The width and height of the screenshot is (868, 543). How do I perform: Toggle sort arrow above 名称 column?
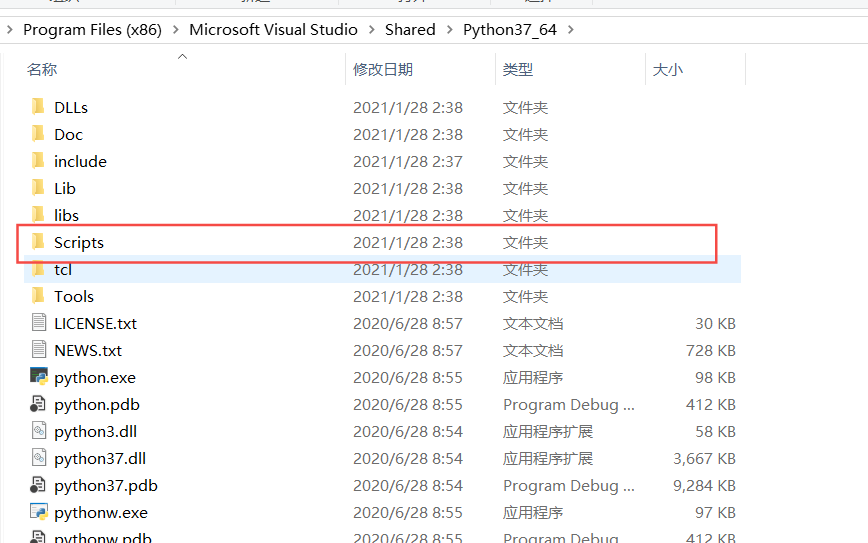pos(182,56)
